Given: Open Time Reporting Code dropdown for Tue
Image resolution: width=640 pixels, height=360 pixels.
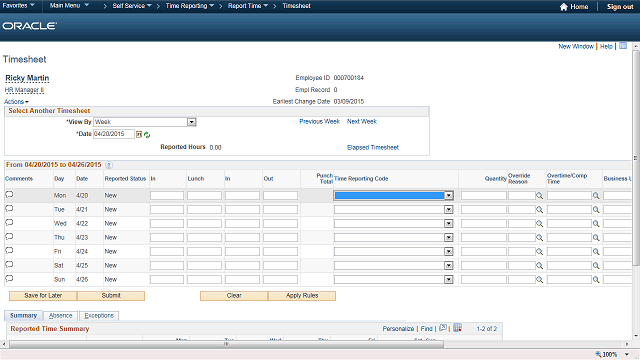Looking at the screenshot, I should tap(449, 209).
